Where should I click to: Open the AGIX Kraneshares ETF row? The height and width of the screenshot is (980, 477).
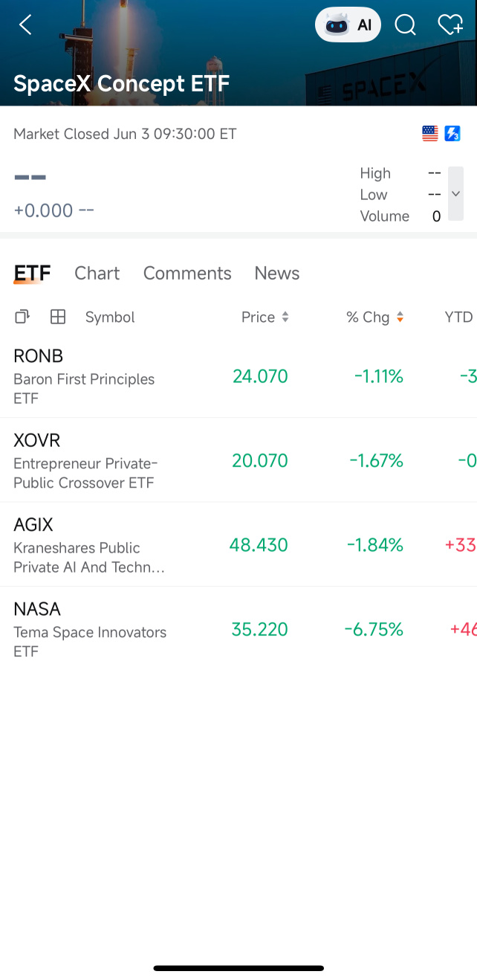238,544
